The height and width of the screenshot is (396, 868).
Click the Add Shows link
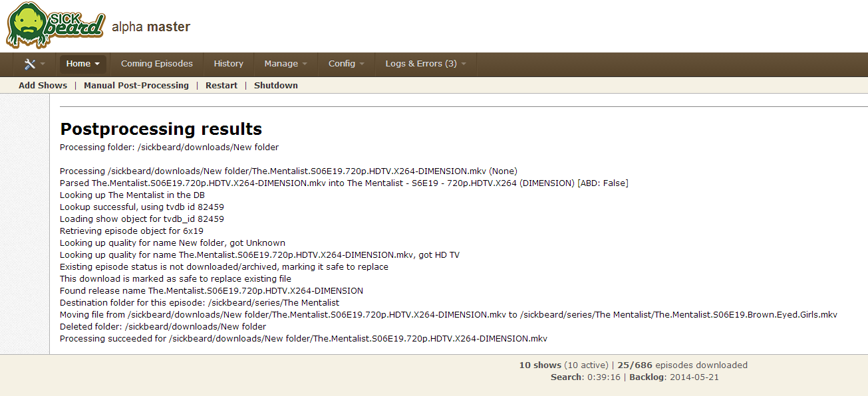pyautogui.click(x=43, y=85)
